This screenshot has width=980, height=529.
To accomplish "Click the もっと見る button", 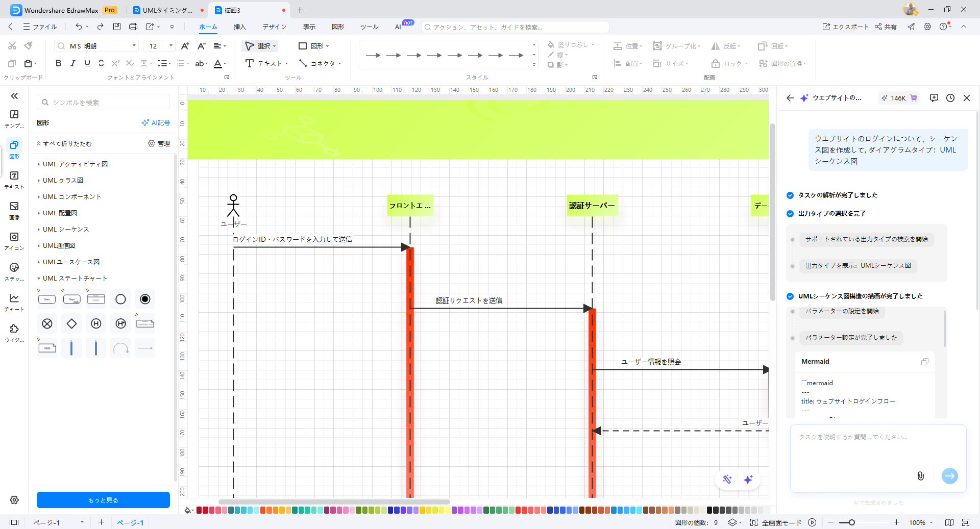I will click(103, 500).
